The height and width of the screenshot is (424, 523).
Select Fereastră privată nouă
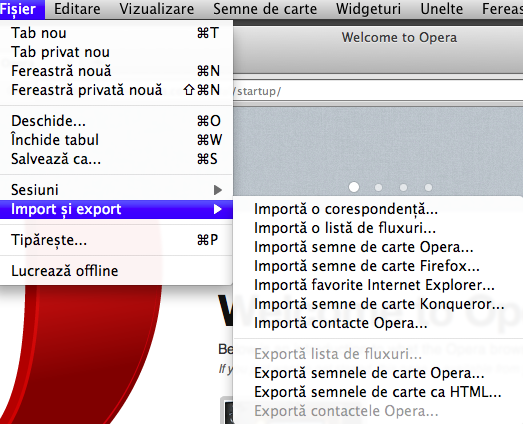(116, 90)
